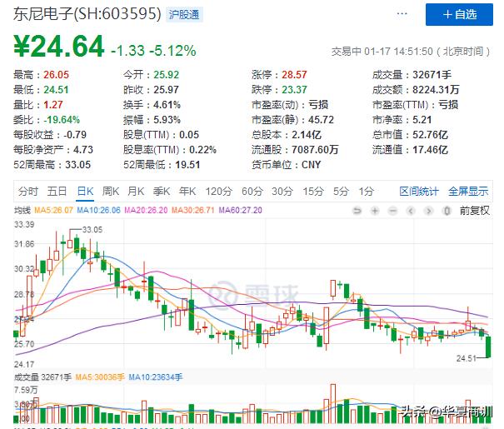Click the volume MA10:23634手 label
This screenshot has width=504, height=429.
click(x=156, y=377)
